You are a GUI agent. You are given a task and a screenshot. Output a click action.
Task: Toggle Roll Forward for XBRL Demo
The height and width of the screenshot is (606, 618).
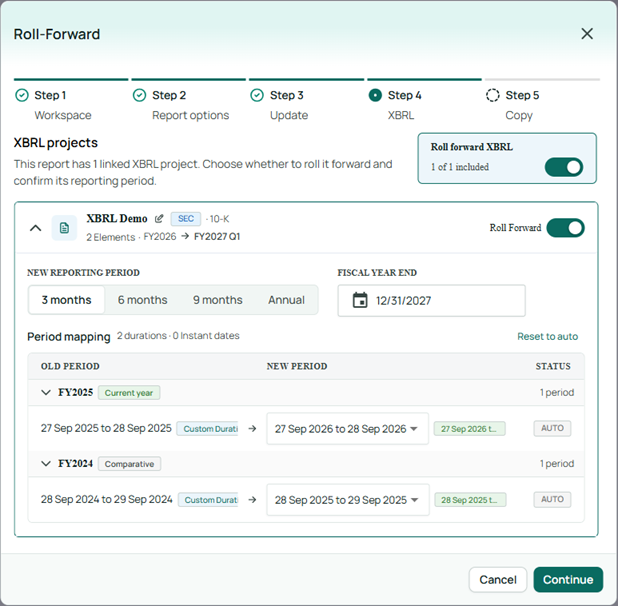pyautogui.click(x=566, y=228)
